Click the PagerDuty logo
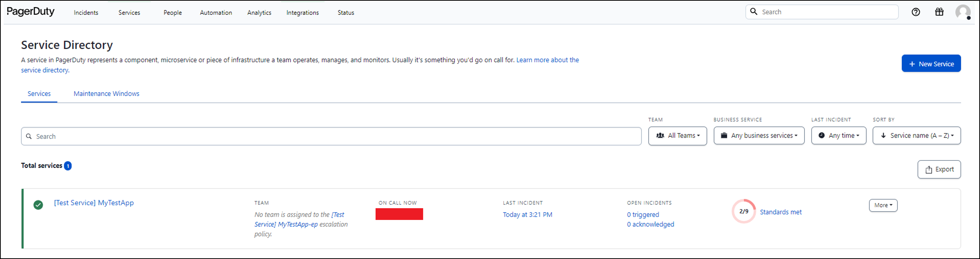The image size is (980, 259). click(31, 12)
